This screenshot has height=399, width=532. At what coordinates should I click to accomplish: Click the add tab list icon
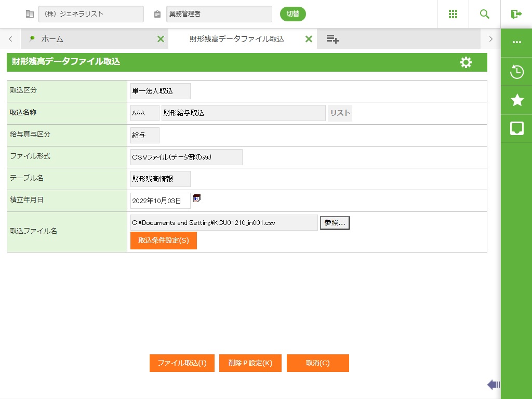332,39
